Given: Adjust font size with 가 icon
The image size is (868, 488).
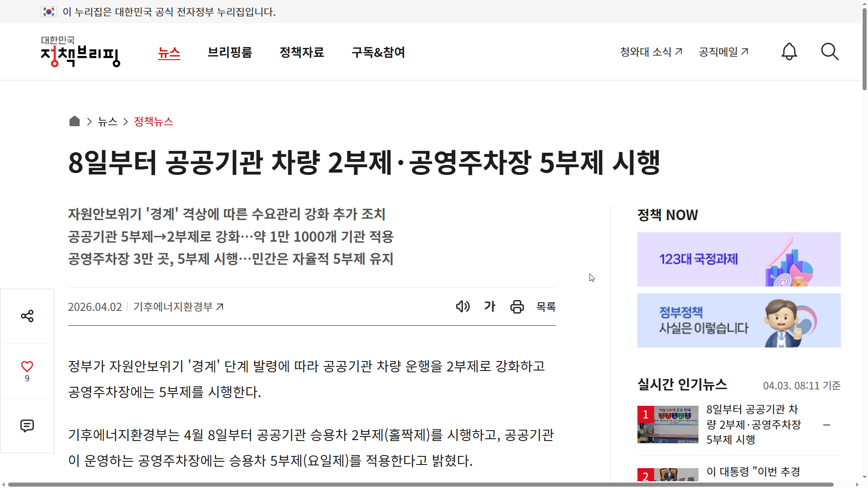Looking at the screenshot, I should tap(490, 306).
